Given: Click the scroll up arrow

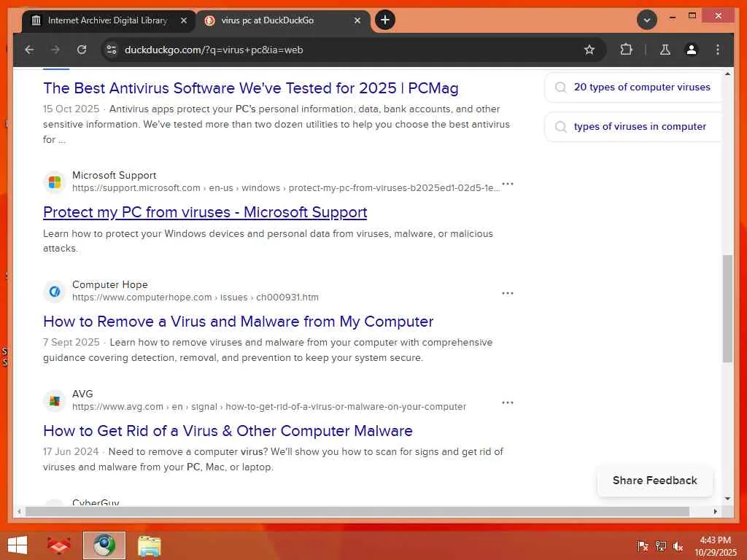Looking at the screenshot, I should (x=727, y=74).
